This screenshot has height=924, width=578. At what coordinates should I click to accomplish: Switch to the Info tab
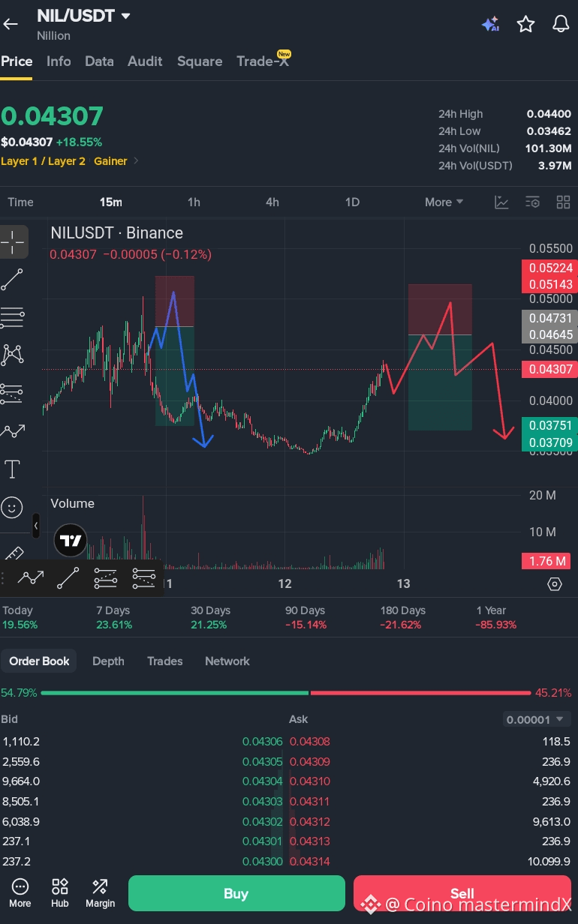coord(59,61)
